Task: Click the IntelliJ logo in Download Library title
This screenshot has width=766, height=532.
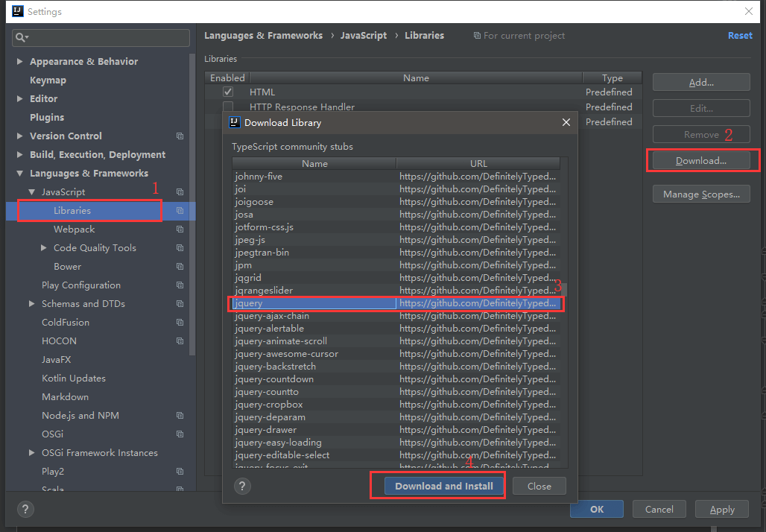Action: pyautogui.click(x=235, y=123)
